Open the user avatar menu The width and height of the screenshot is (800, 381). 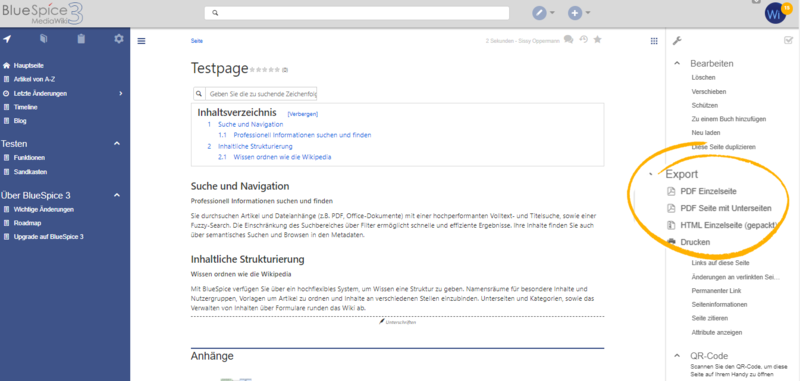776,13
